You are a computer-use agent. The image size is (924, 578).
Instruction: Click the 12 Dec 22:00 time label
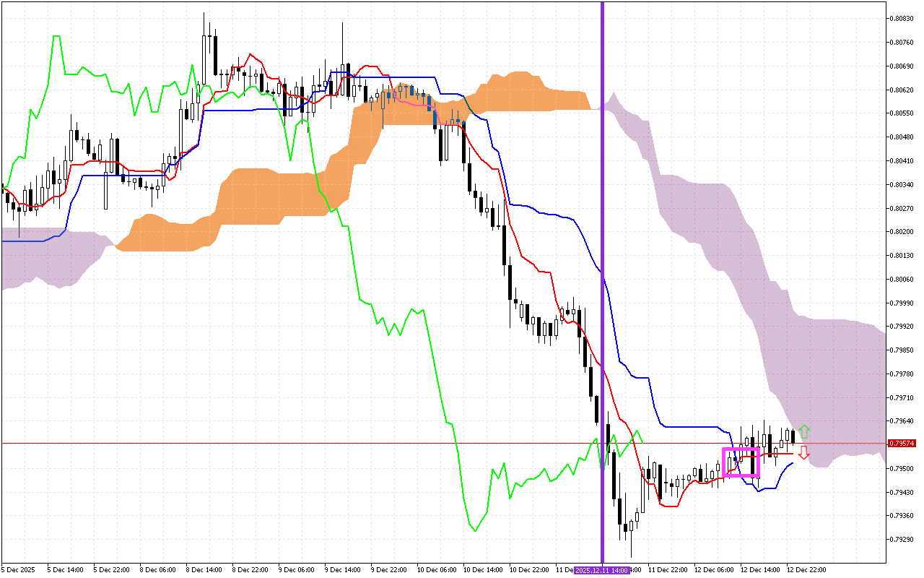pyautogui.click(x=806, y=570)
